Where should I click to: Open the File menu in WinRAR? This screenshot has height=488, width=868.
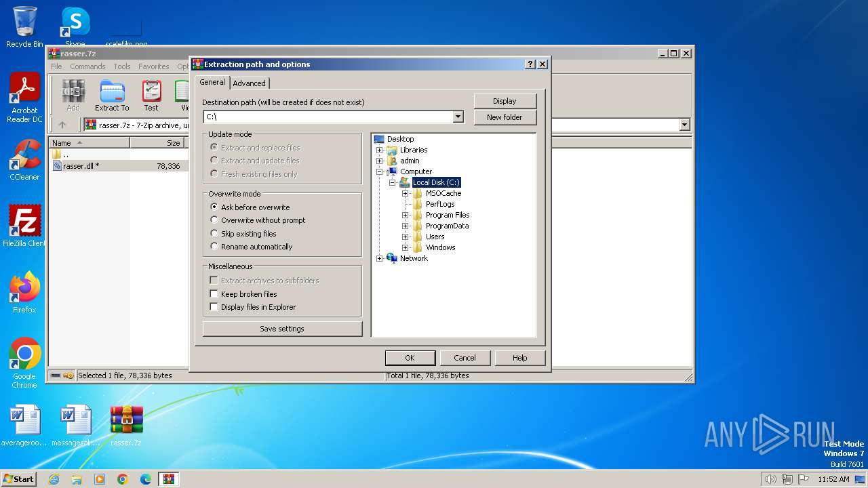[56, 66]
